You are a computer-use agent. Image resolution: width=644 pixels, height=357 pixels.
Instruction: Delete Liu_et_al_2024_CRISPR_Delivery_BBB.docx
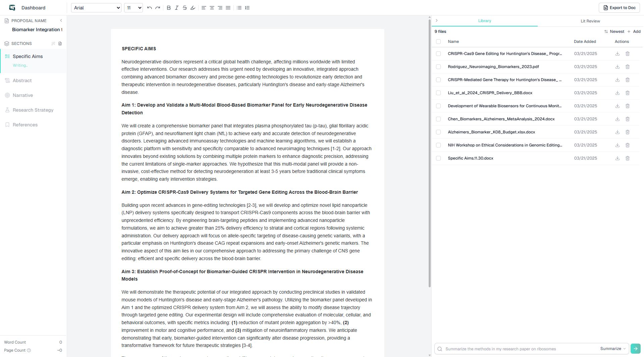pyautogui.click(x=628, y=93)
